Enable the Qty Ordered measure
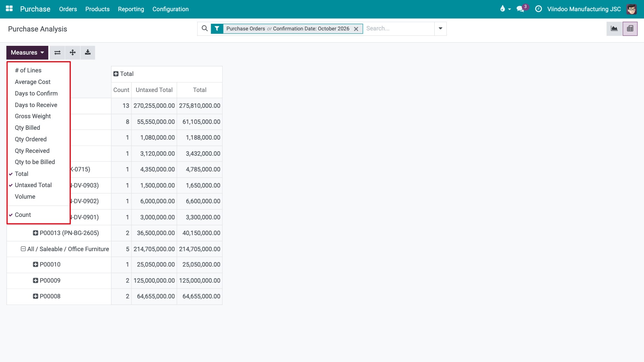Viewport: 644px width, 362px height. pos(38,139)
